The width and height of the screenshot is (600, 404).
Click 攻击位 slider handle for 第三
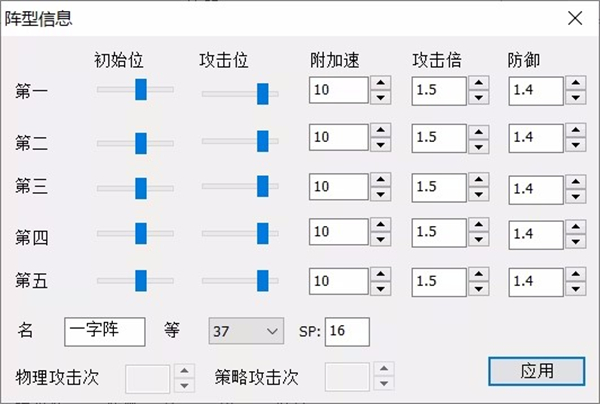coord(262,186)
